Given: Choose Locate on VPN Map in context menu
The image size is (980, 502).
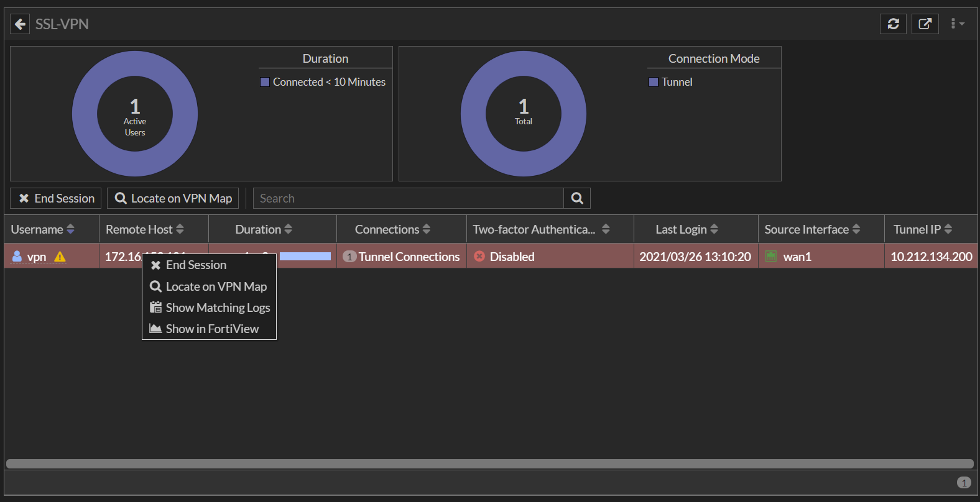Looking at the screenshot, I should point(209,286).
